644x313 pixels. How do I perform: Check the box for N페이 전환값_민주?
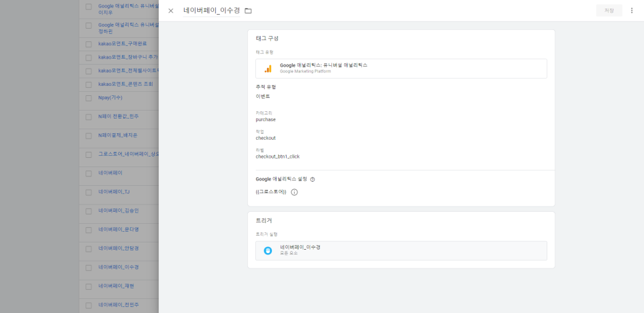(x=88, y=117)
